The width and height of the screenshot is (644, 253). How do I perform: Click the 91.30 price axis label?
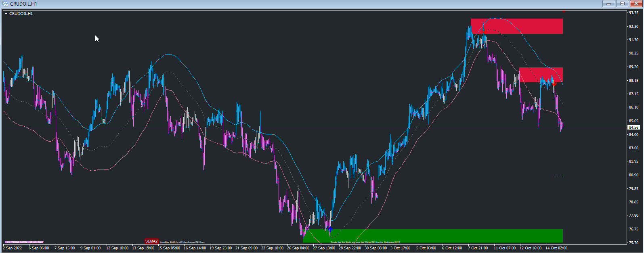coord(634,40)
